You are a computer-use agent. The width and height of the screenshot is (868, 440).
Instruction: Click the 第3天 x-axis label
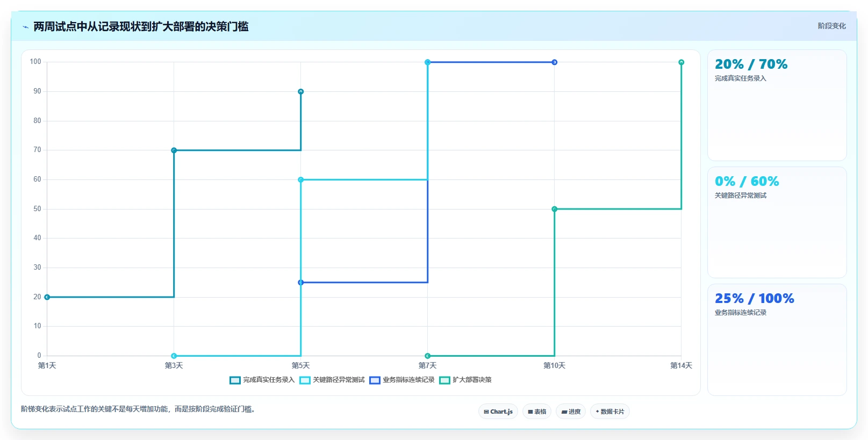click(174, 366)
